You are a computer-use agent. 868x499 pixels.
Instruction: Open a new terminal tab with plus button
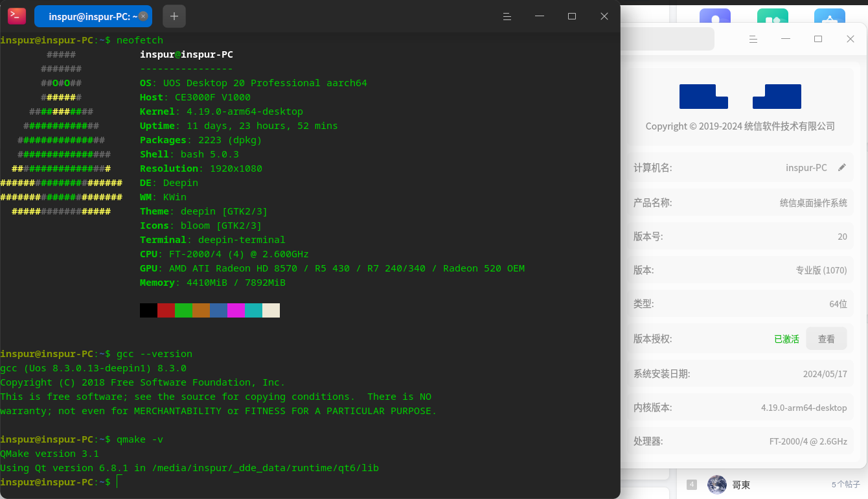point(174,16)
